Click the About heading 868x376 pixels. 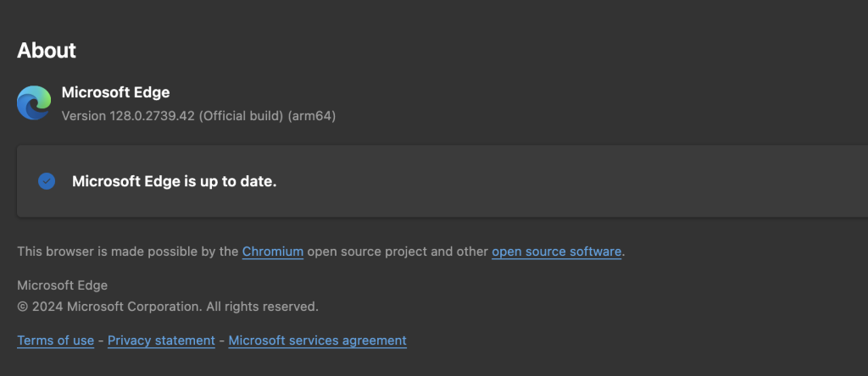point(47,50)
